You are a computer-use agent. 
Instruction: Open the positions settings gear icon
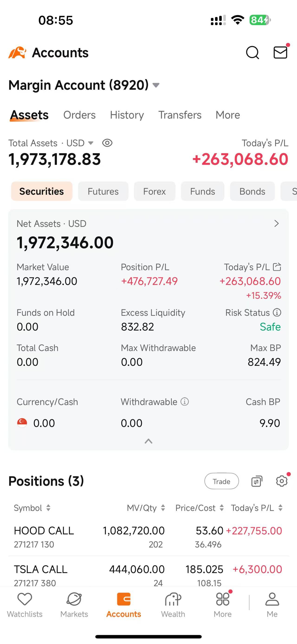coord(282,481)
